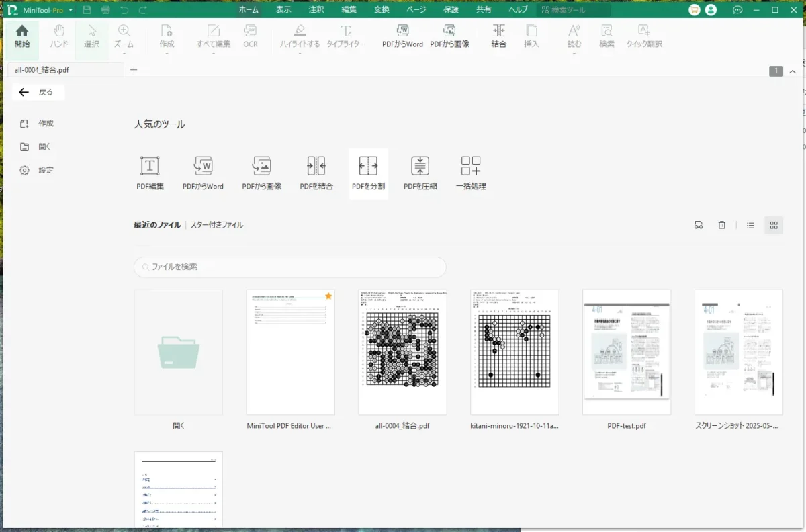Open the ページ menu tab

pyautogui.click(x=416, y=10)
